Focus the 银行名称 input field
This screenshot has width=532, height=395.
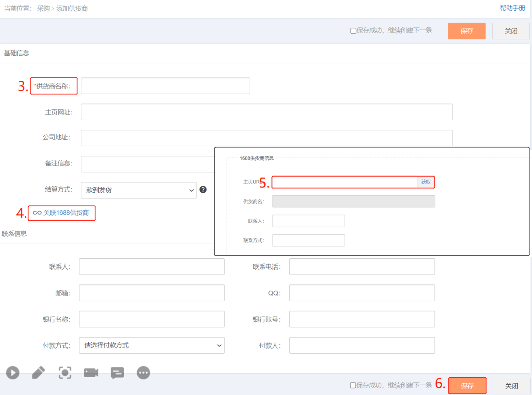pos(152,319)
